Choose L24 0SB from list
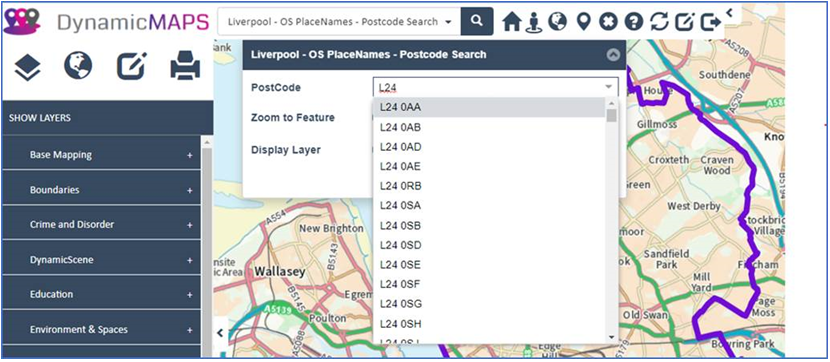Viewport: 830px width, 362px height. pyautogui.click(x=490, y=225)
